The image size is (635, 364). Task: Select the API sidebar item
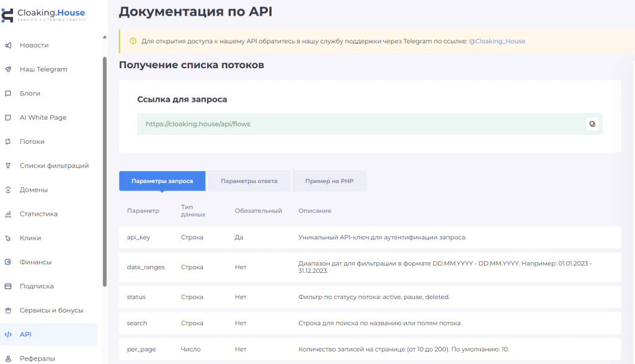tap(48, 334)
